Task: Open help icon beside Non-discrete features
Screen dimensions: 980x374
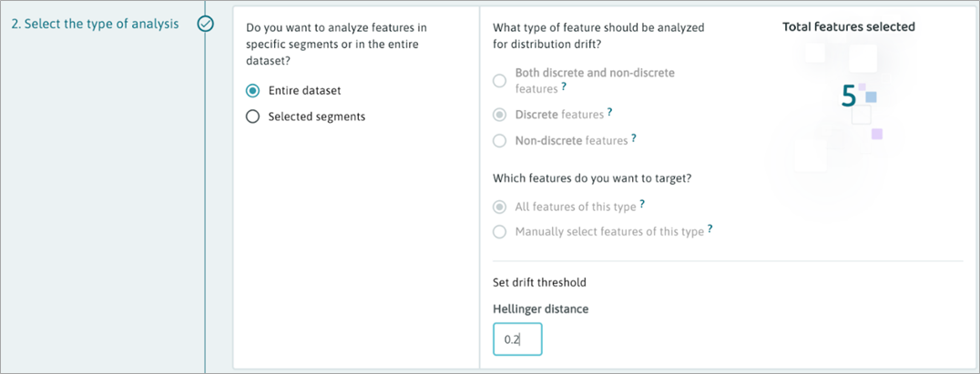Action: [x=633, y=138]
